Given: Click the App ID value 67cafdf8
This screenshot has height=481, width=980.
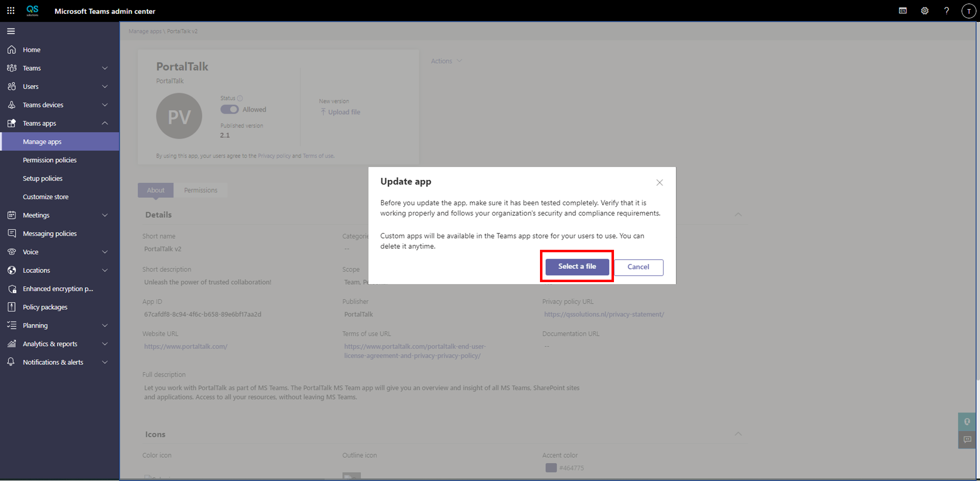Looking at the screenshot, I should (x=203, y=314).
